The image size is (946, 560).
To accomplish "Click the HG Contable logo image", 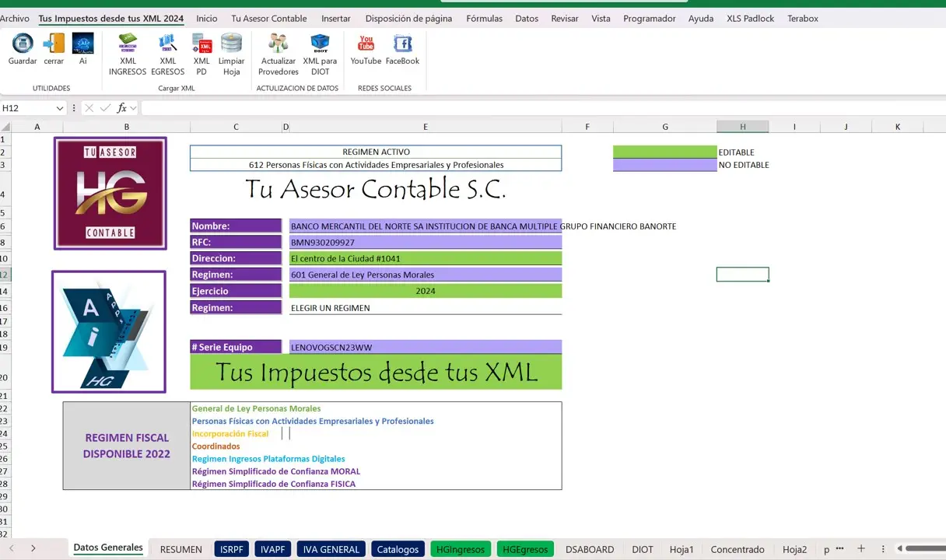I will point(110,193).
